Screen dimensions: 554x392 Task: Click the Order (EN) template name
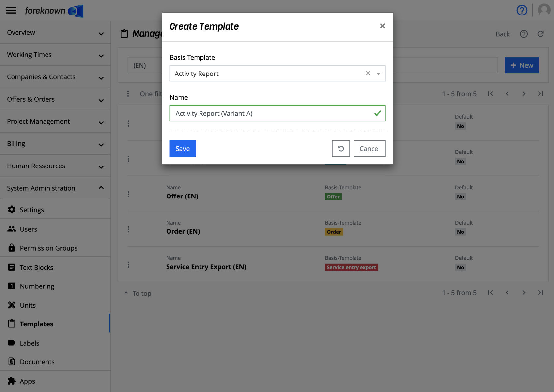coord(183,231)
